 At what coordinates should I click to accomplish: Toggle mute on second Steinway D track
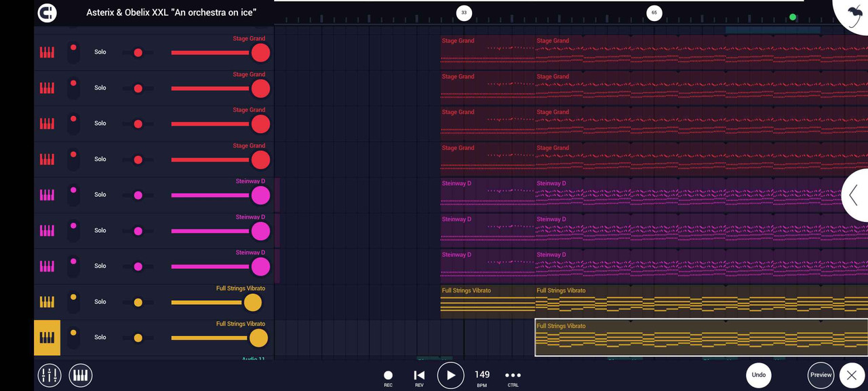[73, 230]
